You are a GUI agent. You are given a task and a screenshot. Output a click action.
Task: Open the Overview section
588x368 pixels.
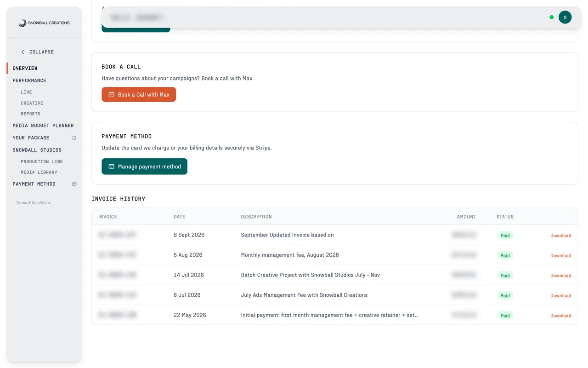[x=25, y=68]
